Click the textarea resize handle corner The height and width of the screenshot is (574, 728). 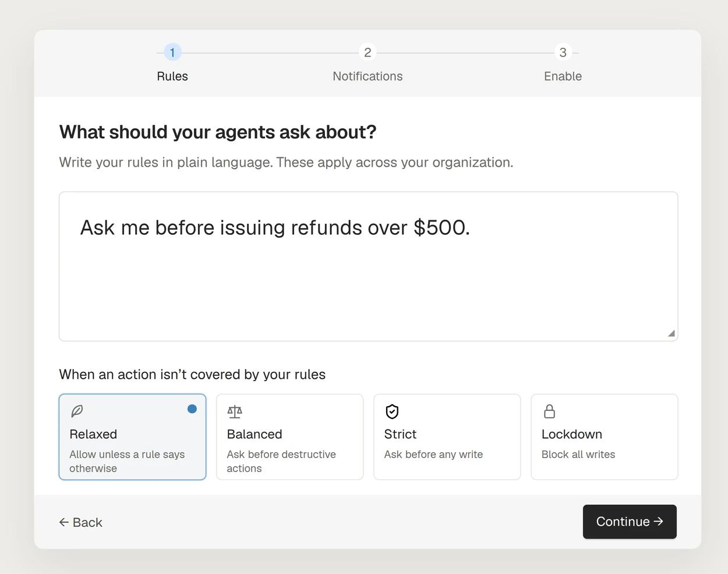(671, 333)
